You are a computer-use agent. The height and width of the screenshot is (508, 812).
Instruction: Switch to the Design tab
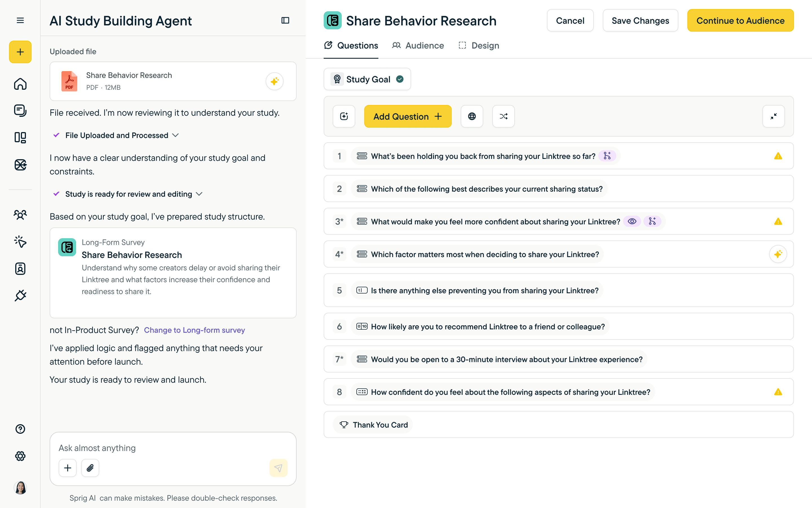(479, 45)
